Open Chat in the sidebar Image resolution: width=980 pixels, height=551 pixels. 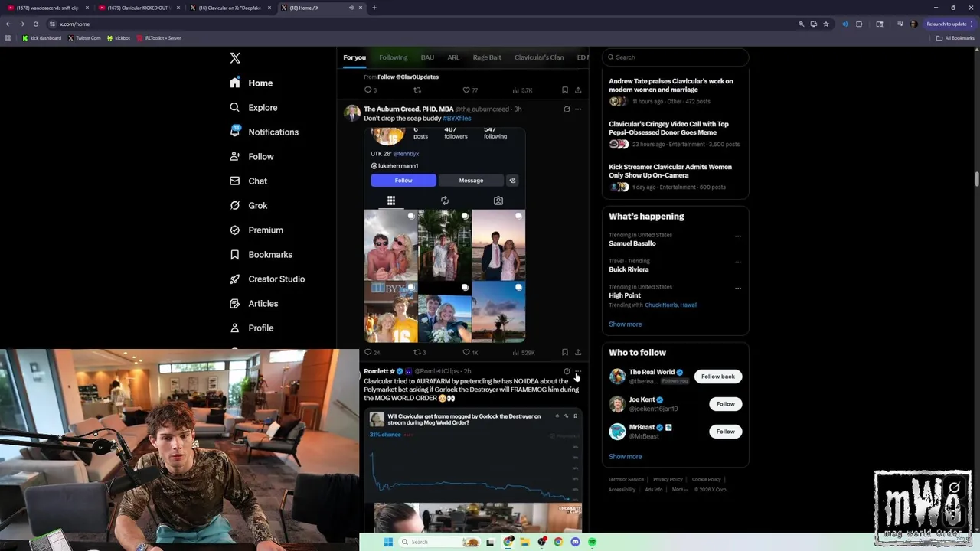coord(248,181)
